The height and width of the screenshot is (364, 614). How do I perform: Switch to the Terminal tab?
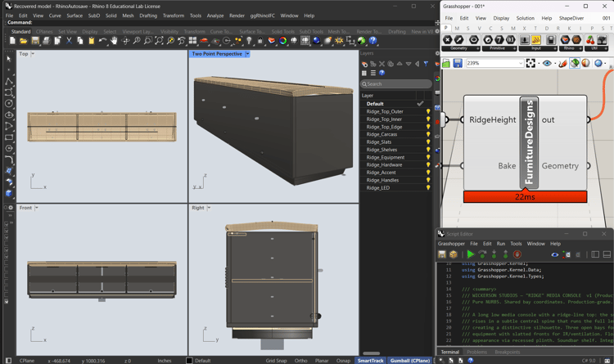(x=450, y=352)
